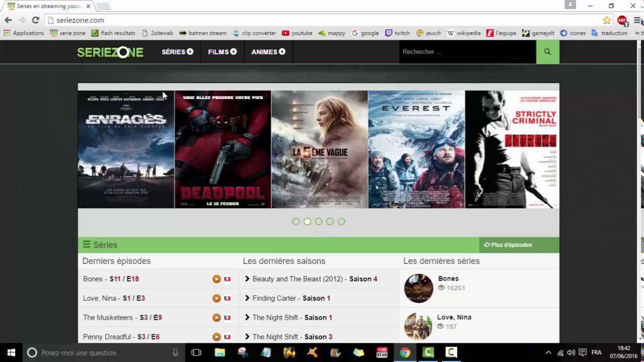The image size is (644, 362).
Task: Click the Rechercher search field
Action: [468, 52]
